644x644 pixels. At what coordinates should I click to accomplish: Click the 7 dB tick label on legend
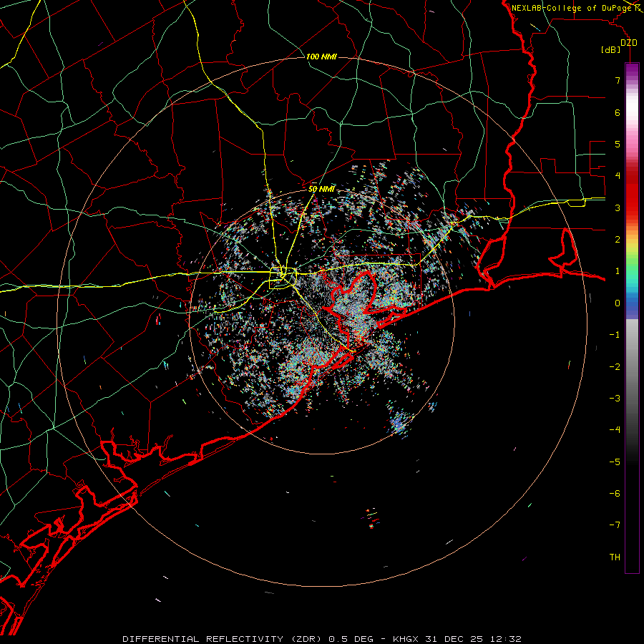(x=618, y=80)
